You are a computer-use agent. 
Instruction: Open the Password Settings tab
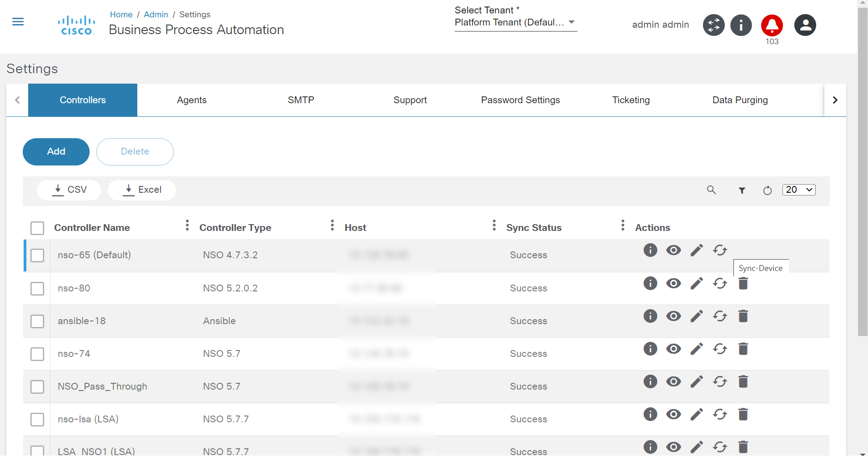coord(520,100)
